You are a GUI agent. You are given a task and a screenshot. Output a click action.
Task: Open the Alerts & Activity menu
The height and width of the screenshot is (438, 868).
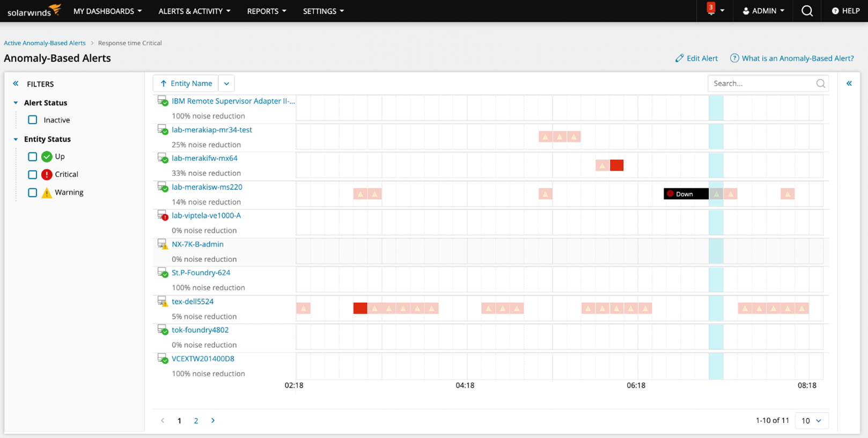[194, 11]
